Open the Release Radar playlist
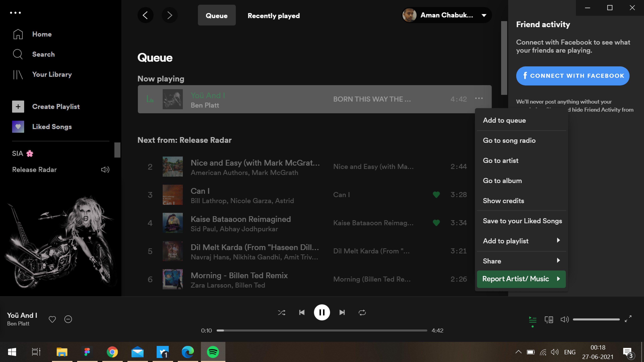This screenshot has width=644, height=362. click(x=34, y=170)
